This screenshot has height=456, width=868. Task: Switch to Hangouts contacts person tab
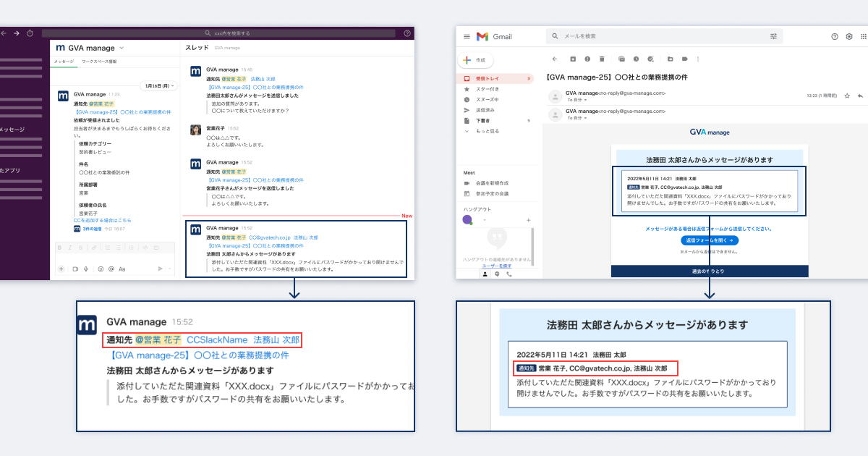(485, 274)
